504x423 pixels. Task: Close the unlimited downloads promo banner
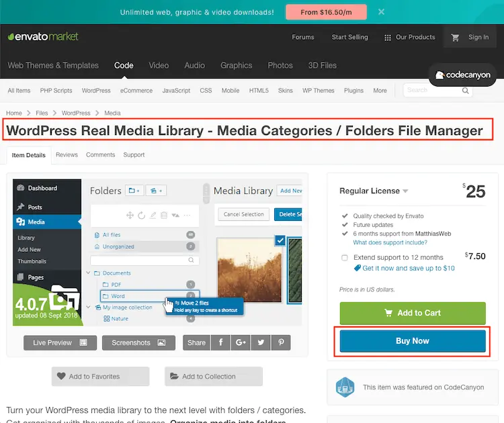381,12
